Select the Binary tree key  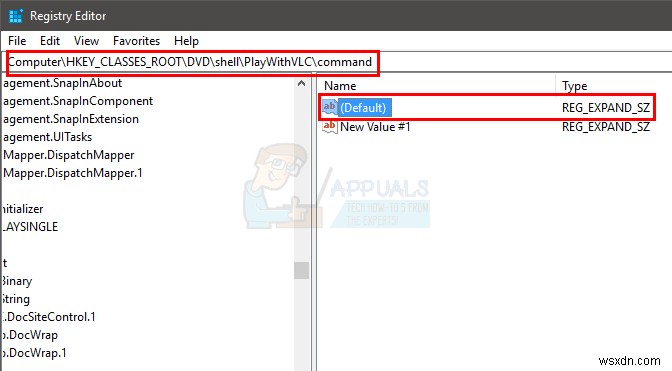pos(17,281)
